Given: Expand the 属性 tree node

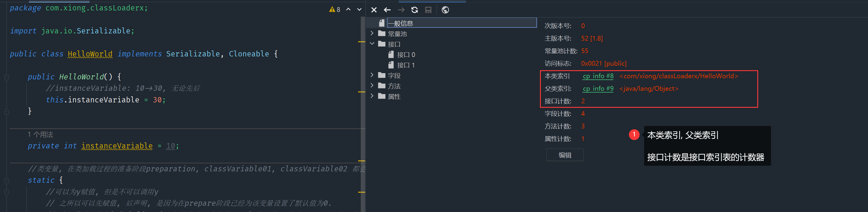Looking at the screenshot, I should [x=372, y=96].
